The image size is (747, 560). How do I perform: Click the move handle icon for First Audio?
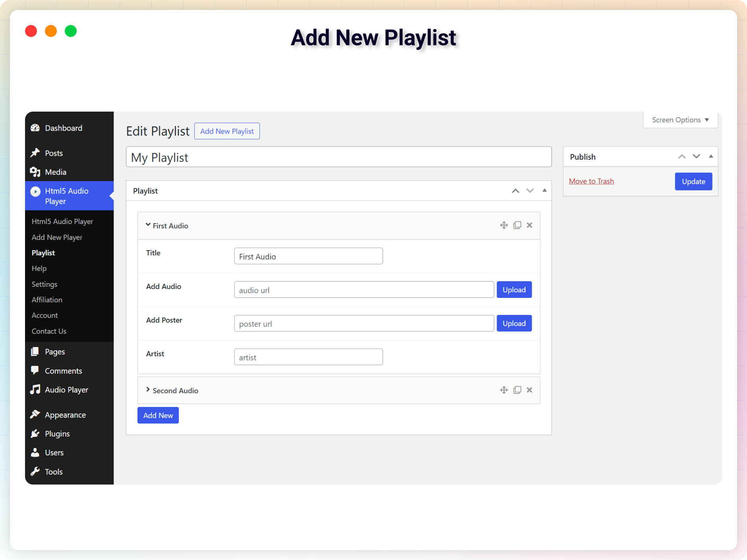coord(504,225)
